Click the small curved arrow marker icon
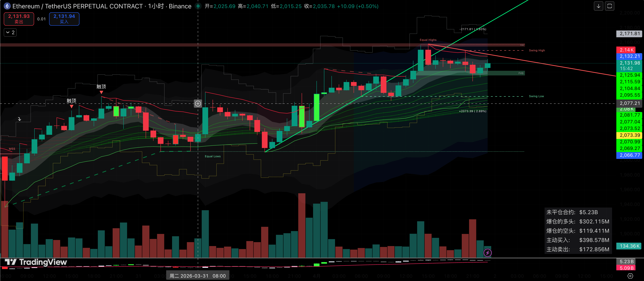644x281 pixels. (19, 119)
